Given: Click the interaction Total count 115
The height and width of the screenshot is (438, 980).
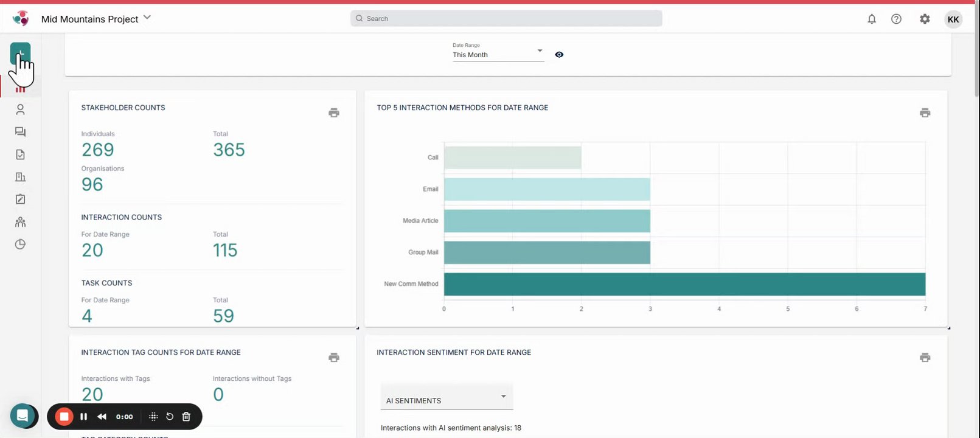Looking at the screenshot, I should pyautogui.click(x=225, y=250).
